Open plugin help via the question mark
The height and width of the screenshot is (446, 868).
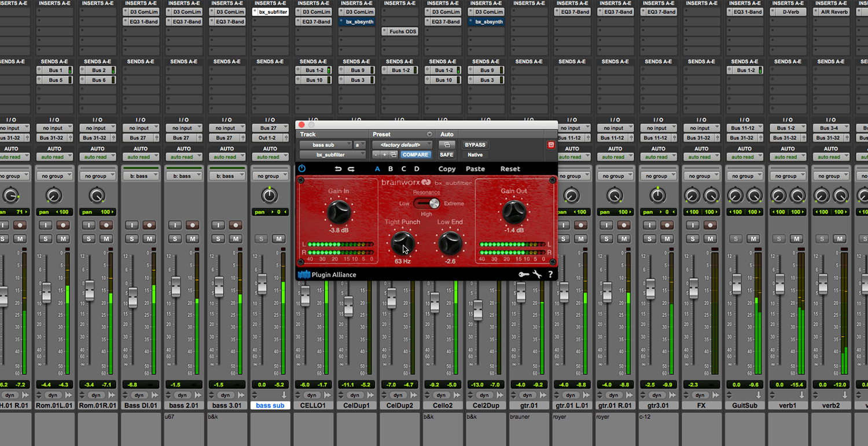550,275
